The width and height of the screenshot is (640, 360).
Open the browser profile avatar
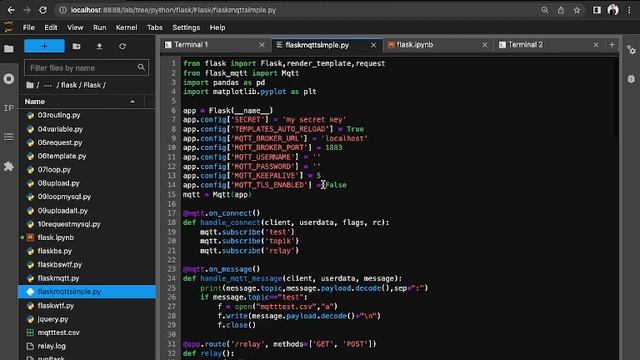click(613, 10)
